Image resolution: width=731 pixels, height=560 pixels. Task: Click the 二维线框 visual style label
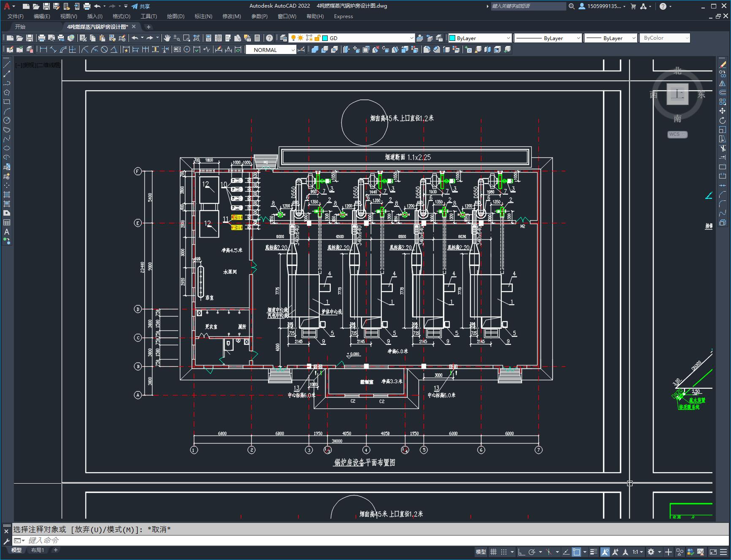[x=49, y=65]
